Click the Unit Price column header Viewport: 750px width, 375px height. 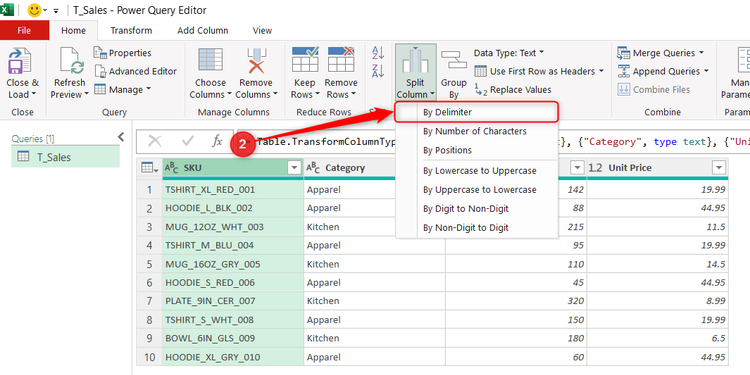click(x=658, y=168)
